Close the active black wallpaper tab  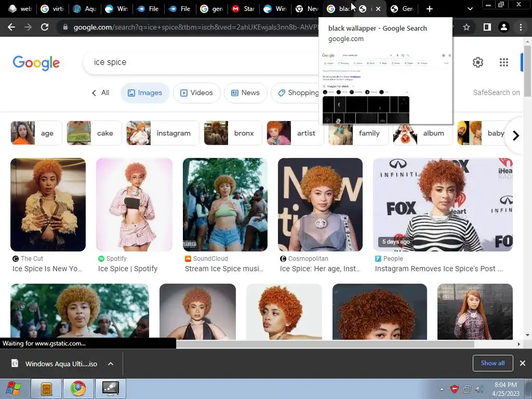378,9
